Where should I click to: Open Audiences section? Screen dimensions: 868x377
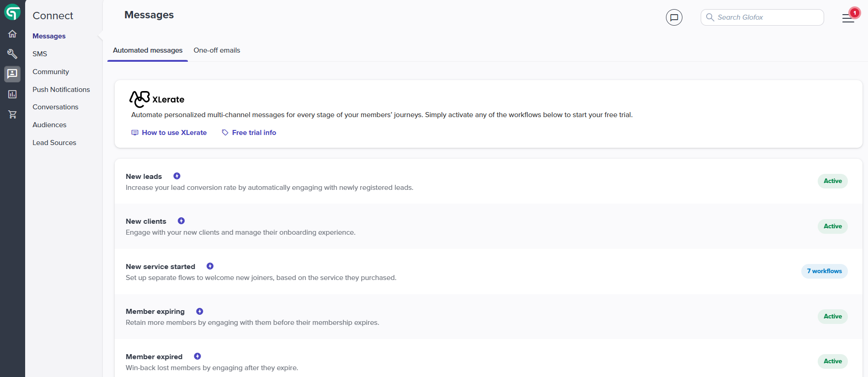49,125
